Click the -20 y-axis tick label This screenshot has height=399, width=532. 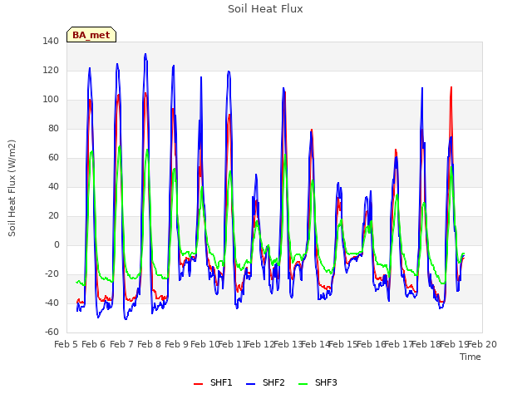(x=52, y=274)
